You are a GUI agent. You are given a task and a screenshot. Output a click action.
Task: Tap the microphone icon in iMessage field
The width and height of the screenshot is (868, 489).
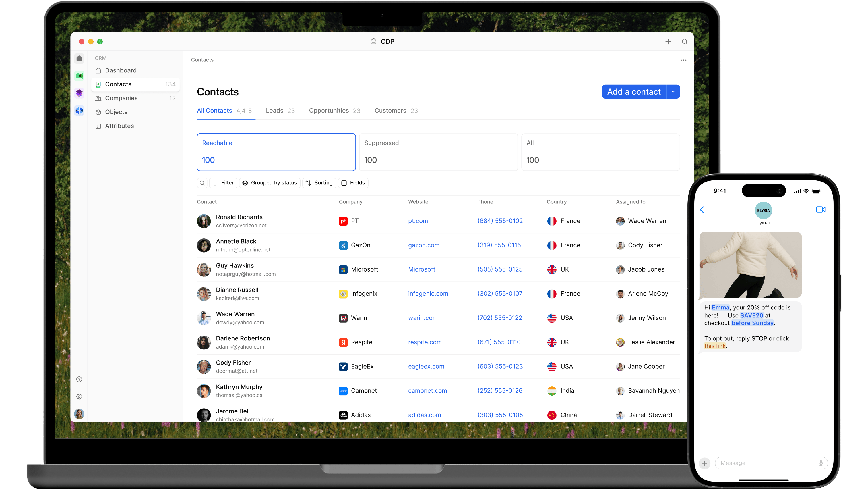821,463
